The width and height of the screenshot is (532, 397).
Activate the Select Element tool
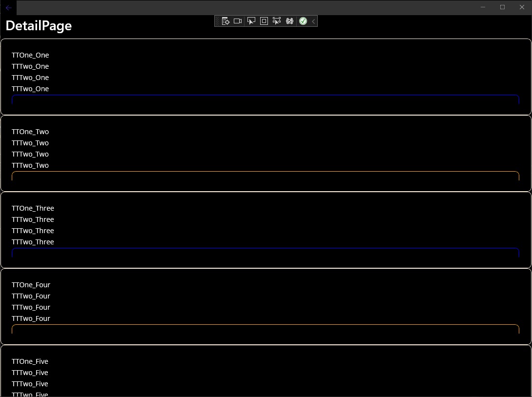pos(251,21)
